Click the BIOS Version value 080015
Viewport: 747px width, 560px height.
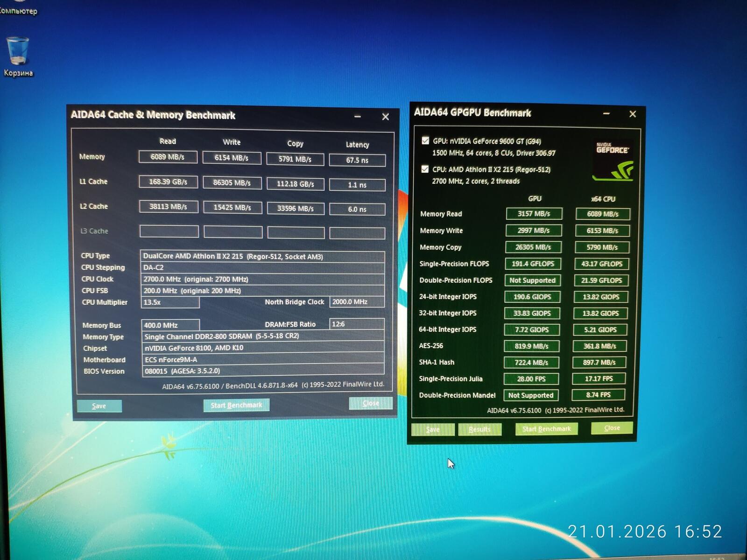[x=263, y=371]
